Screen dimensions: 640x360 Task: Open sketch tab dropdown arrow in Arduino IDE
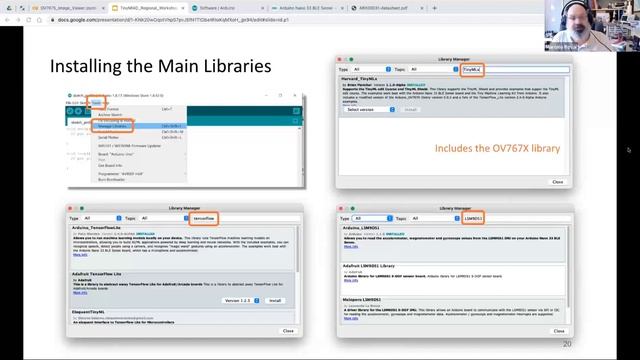296,121
